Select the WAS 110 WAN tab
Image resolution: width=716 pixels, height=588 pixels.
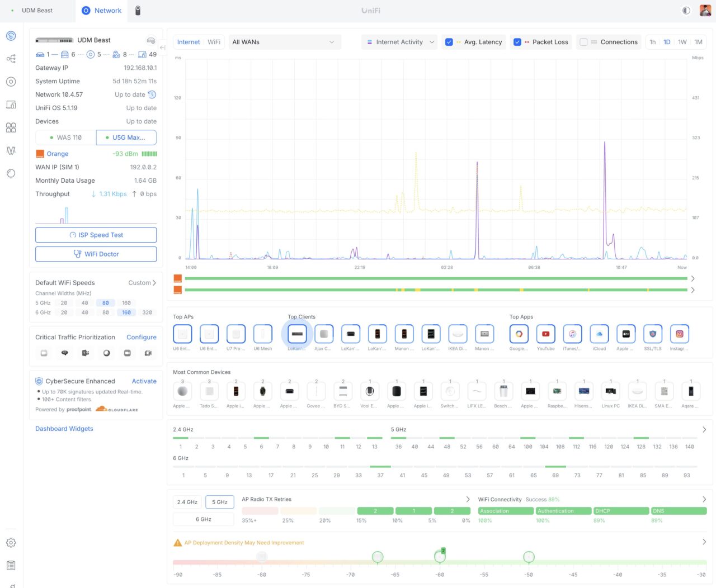pyautogui.click(x=65, y=137)
